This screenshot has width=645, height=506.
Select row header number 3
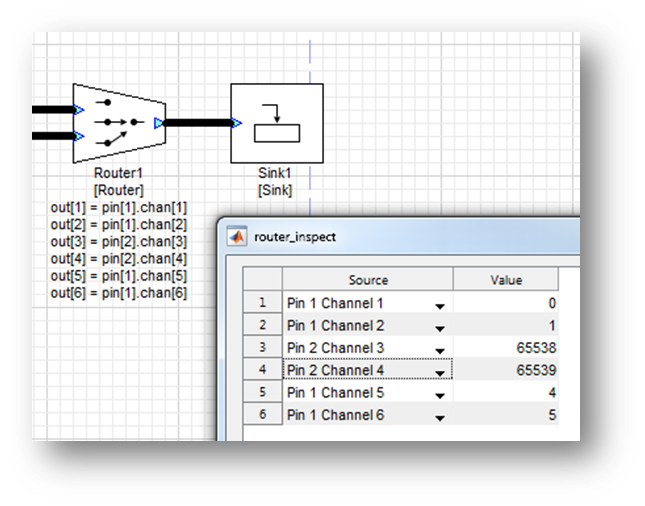[x=263, y=348]
